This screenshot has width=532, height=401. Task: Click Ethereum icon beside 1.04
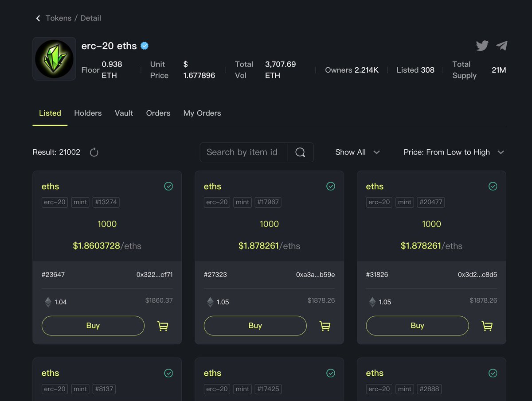point(48,302)
